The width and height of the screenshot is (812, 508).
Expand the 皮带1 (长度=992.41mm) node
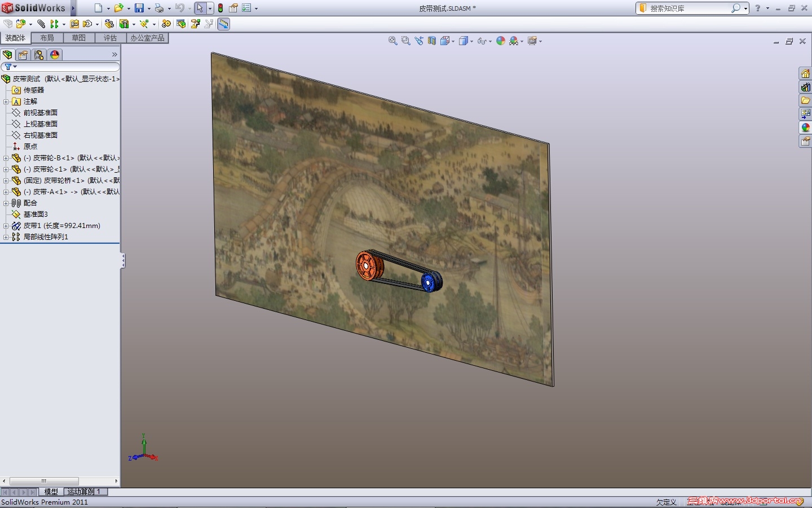[x=6, y=226]
